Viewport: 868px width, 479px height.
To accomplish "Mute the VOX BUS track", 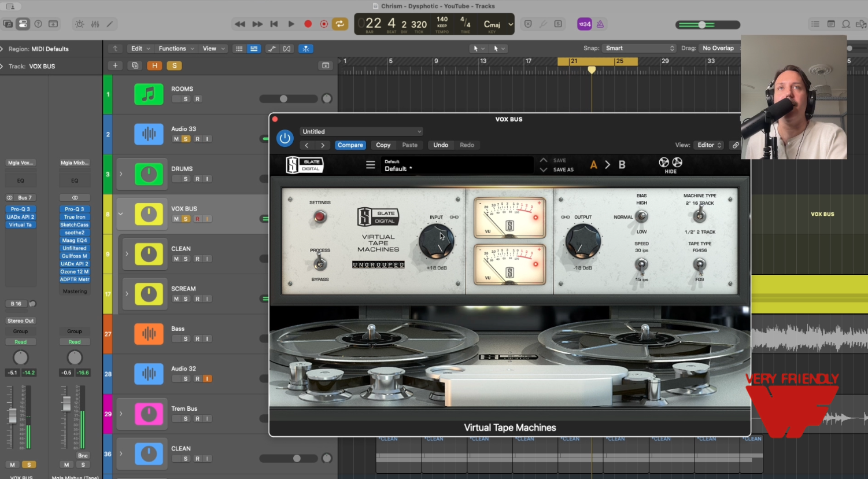I will [x=176, y=219].
